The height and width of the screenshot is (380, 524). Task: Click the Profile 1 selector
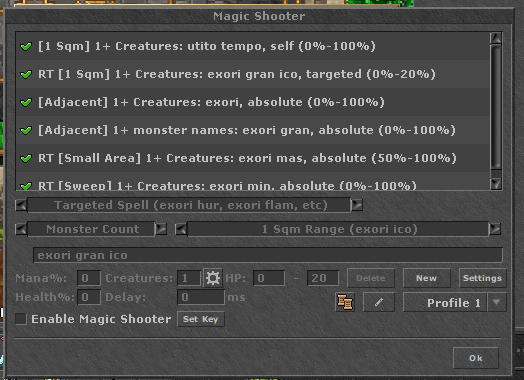point(445,302)
